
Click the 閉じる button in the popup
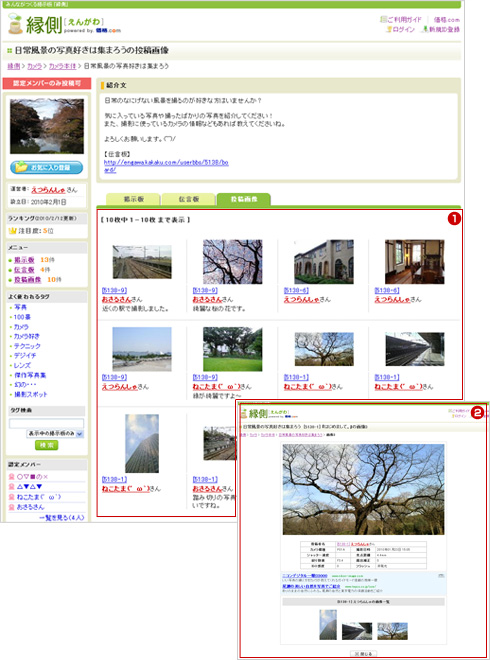363,654
